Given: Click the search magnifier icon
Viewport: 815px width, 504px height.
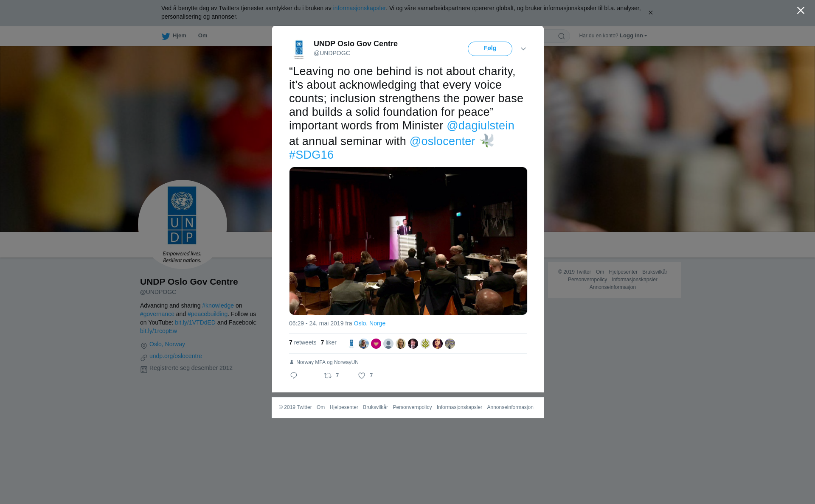Looking at the screenshot, I should pyautogui.click(x=562, y=36).
